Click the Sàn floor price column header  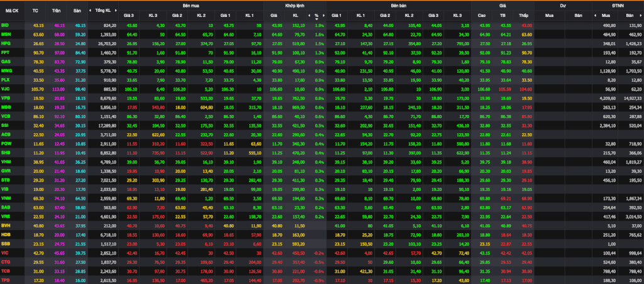[76, 10]
